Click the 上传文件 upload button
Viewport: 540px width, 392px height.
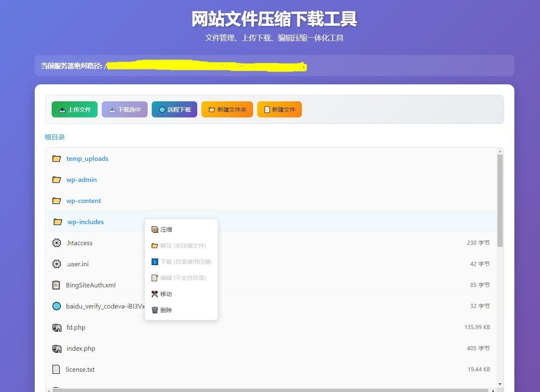74,110
